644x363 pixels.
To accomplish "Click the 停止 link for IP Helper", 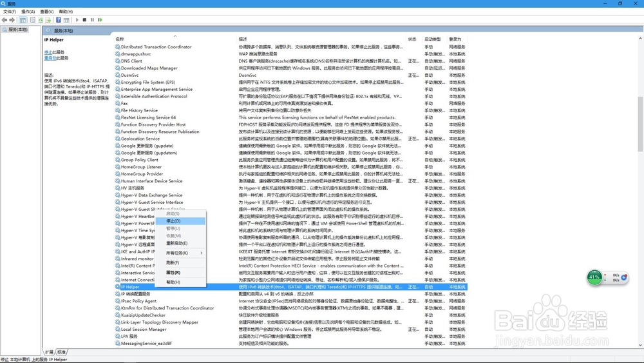I will [x=48, y=52].
